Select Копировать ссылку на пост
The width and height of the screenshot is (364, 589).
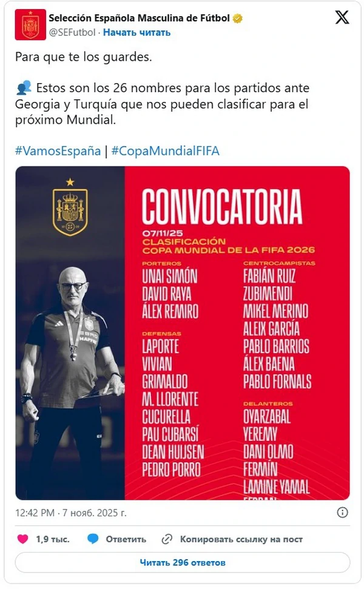pyautogui.click(x=241, y=539)
